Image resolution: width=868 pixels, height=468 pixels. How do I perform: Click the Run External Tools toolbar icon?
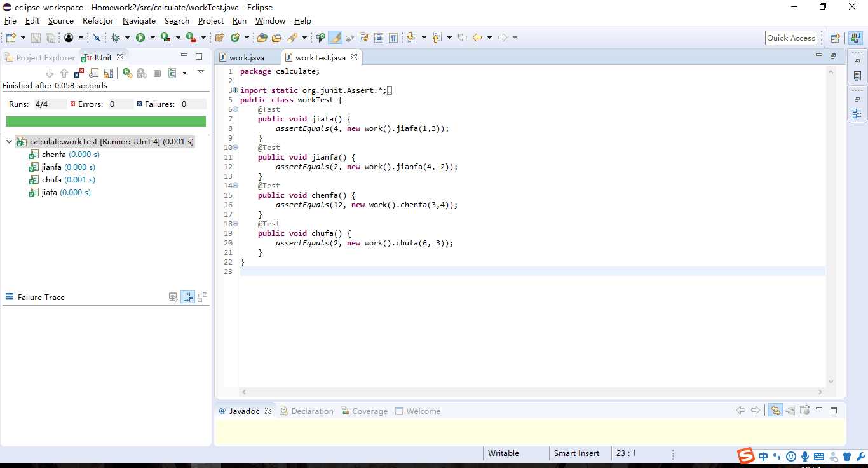pyautogui.click(x=191, y=38)
